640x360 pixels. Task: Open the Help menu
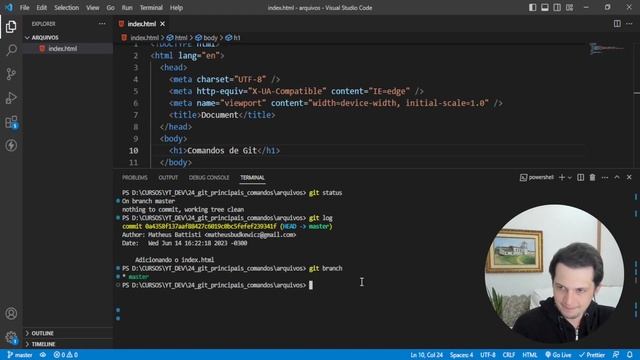coord(176,8)
